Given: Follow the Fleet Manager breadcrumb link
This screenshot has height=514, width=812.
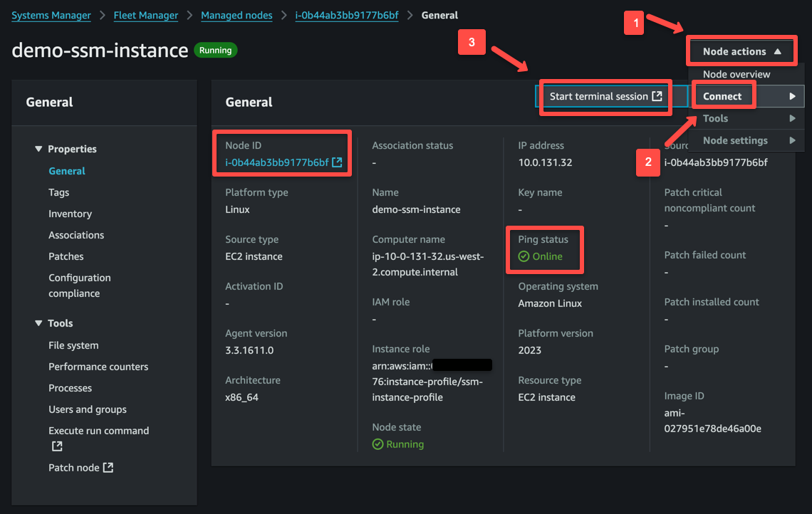Looking at the screenshot, I should point(145,15).
